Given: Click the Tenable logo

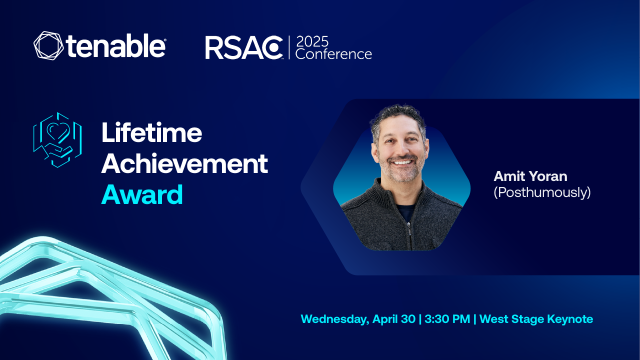Looking at the screenshot, I should tap(100, 46).
